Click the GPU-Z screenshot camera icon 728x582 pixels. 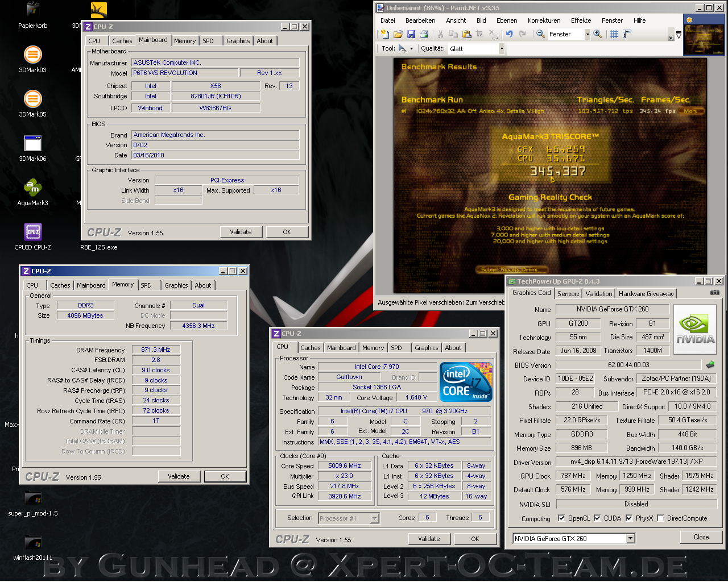(714, 293)
